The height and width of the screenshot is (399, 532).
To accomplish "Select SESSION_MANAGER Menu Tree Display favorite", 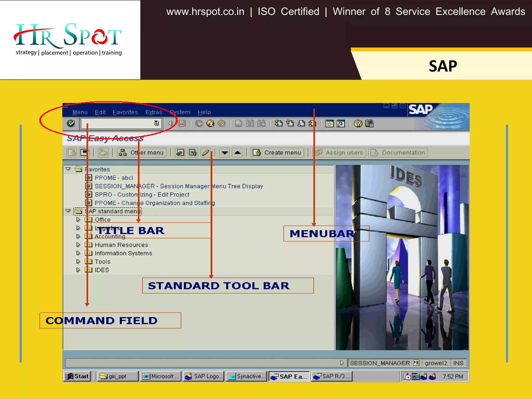I will [179, 186].
